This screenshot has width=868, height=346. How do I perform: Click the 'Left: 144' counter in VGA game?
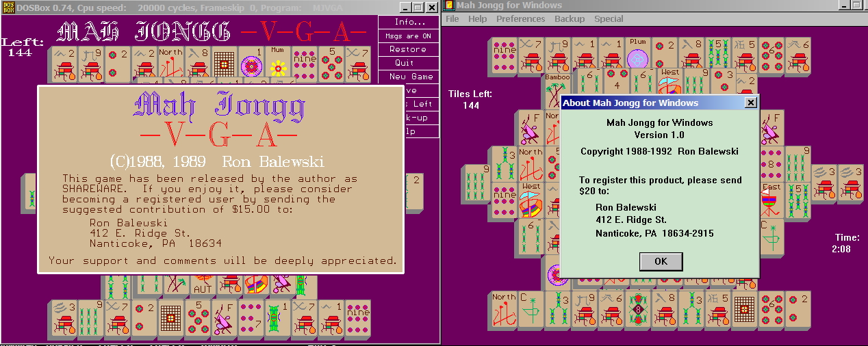coord(23,46)
